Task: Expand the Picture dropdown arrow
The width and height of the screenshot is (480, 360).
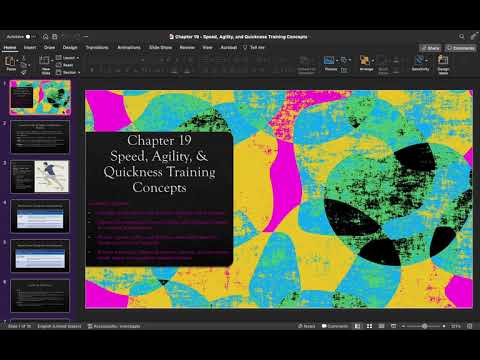Action: pos(337,61)
